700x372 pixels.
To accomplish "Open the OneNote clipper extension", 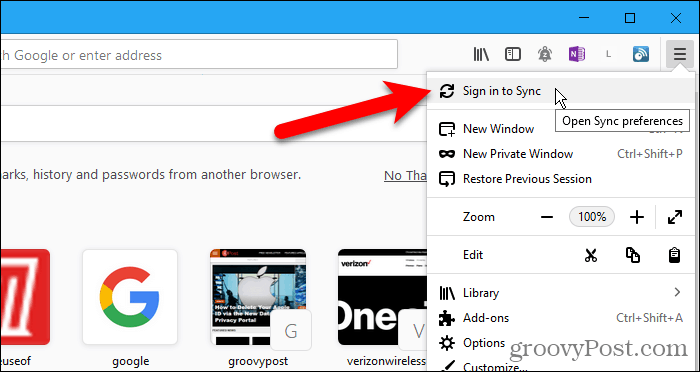I will 577,54.
